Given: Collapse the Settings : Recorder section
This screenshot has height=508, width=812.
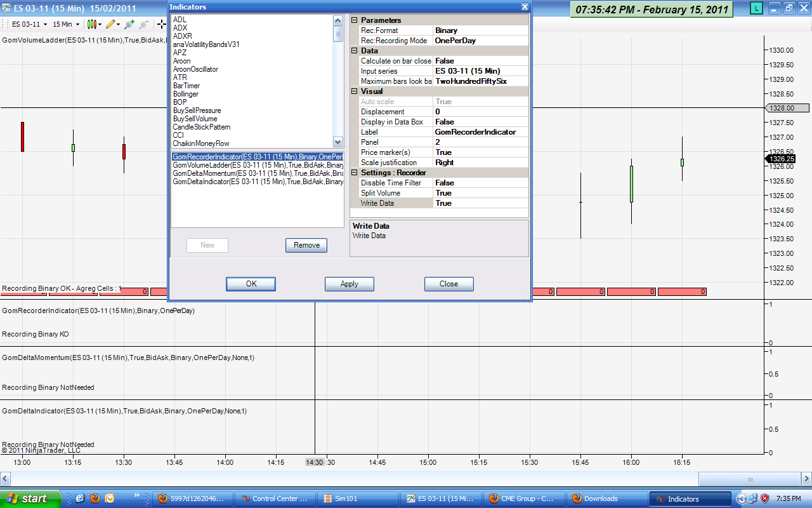Looking at the screenshot, I should click(355, 173).
